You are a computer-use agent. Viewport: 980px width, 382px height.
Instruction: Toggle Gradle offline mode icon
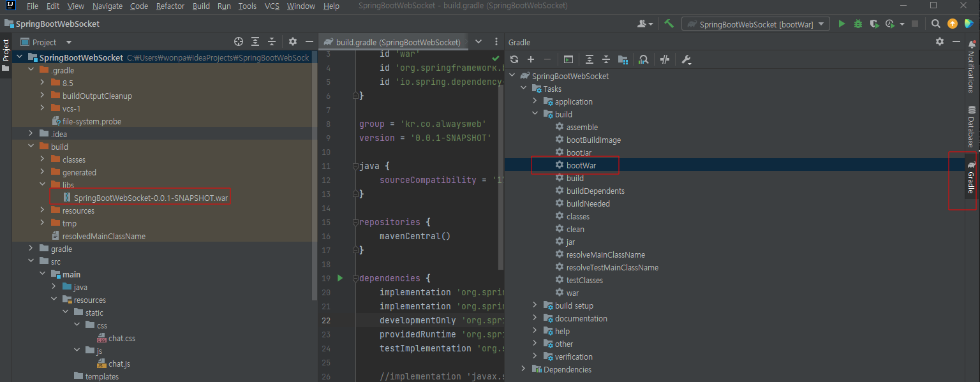pos(665,59)
